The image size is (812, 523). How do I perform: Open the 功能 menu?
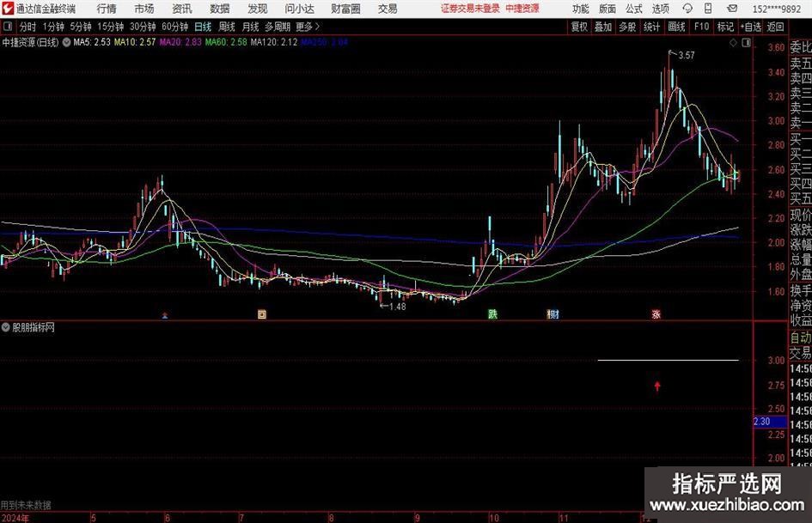click(581, 9)
